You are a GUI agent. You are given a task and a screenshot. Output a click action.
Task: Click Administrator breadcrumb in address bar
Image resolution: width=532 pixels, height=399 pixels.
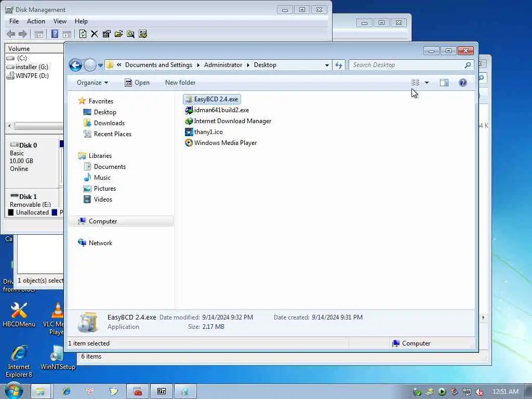click(223, 65)
